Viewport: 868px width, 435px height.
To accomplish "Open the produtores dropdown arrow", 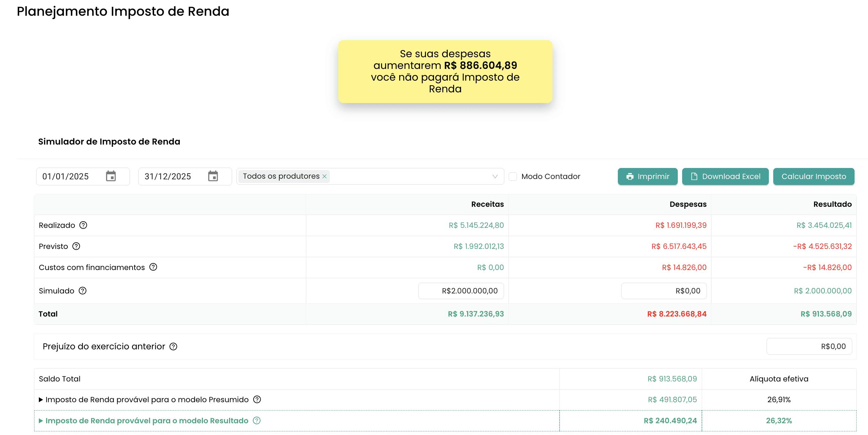I will point(495,176).
